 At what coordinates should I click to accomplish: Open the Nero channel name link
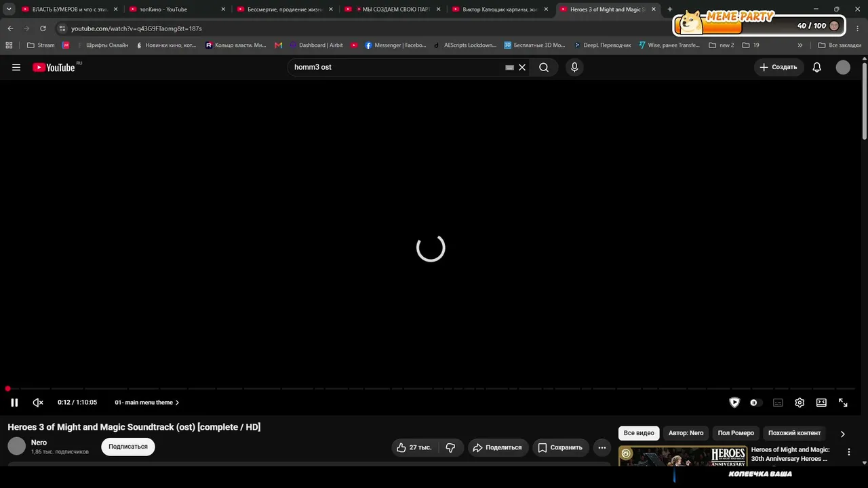click(x=39, y=443)
